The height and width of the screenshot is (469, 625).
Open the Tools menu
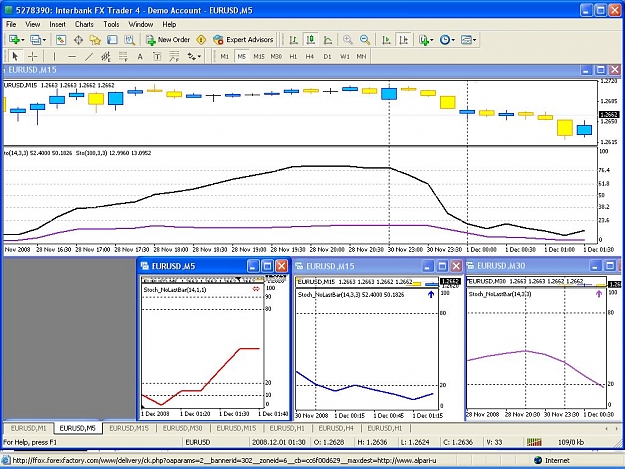111,24
